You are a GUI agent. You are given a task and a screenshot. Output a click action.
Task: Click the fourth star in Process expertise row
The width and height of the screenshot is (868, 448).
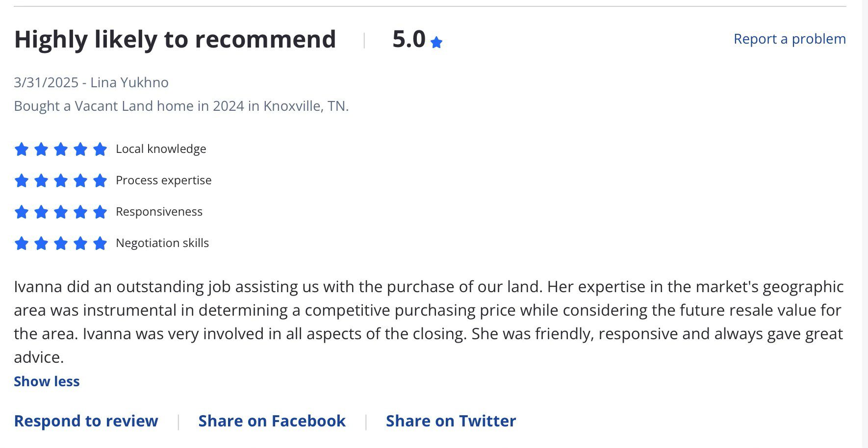pyautogui.click(x=80, y=180)
